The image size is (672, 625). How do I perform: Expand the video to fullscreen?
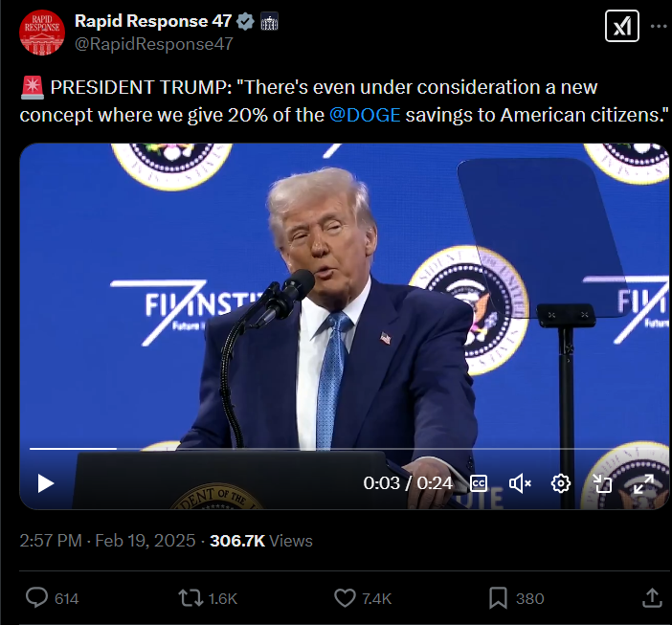coord(643,483)
